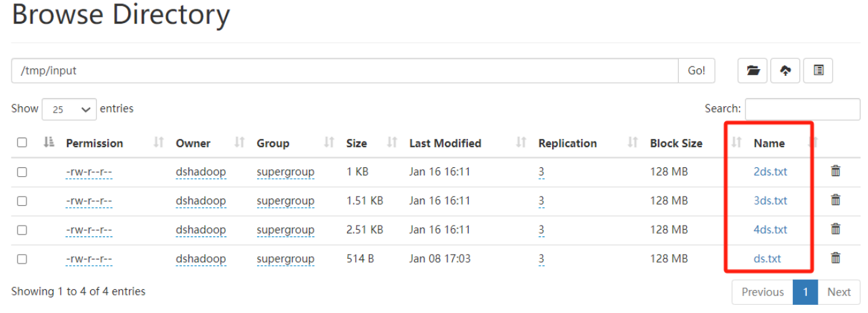The image size is (868, 313).
Task: Go to page 1 in pagination
Action: [x=805, y=292]
